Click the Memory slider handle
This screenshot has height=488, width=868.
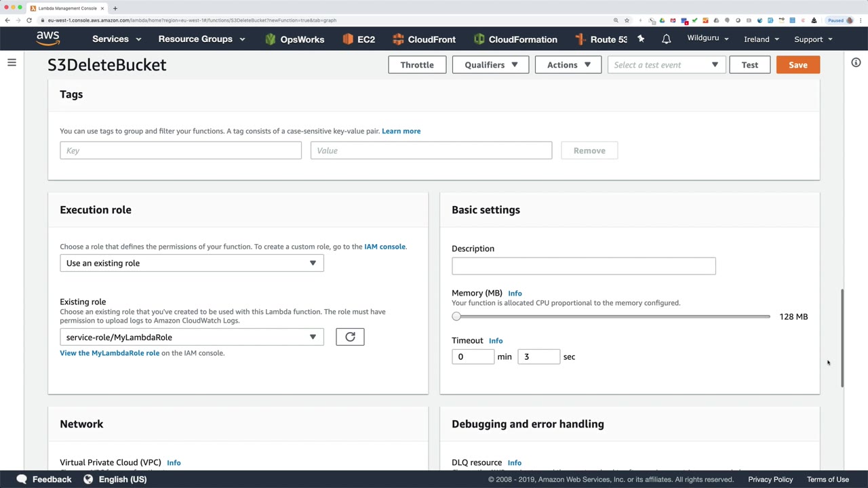[x=456, y=317]
